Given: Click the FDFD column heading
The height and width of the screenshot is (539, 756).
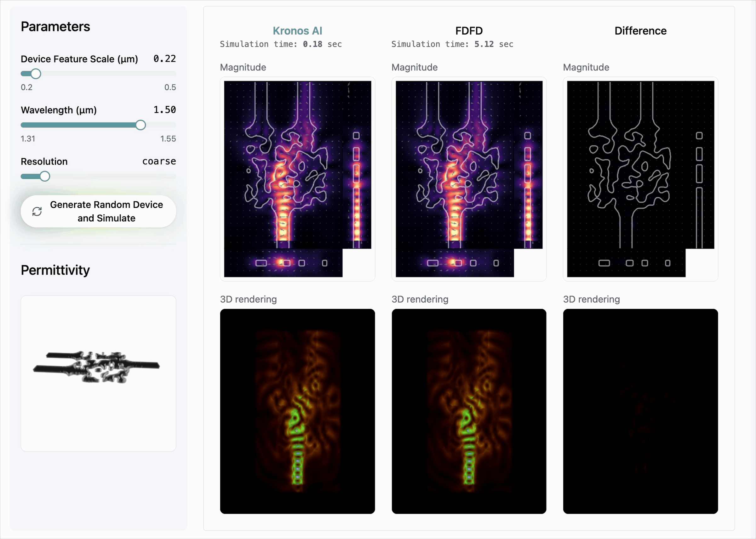Looking at the screenshot, I should [x=469, y=31].
